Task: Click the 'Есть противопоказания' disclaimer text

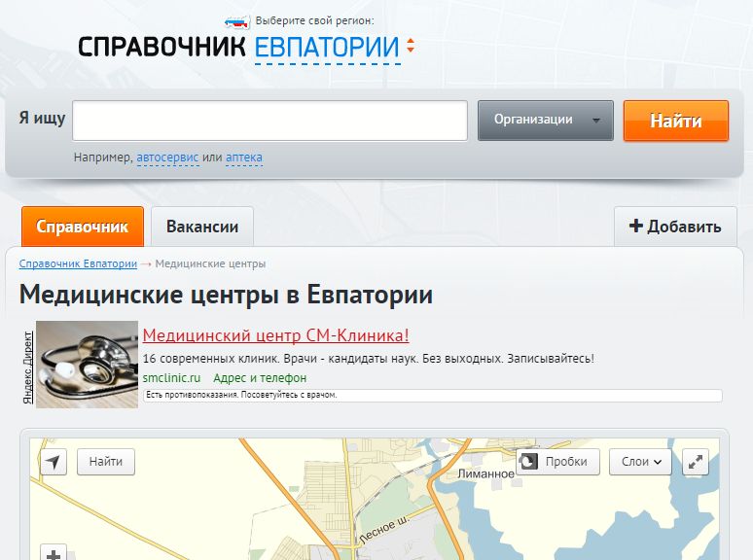Action: click(241, 395)
